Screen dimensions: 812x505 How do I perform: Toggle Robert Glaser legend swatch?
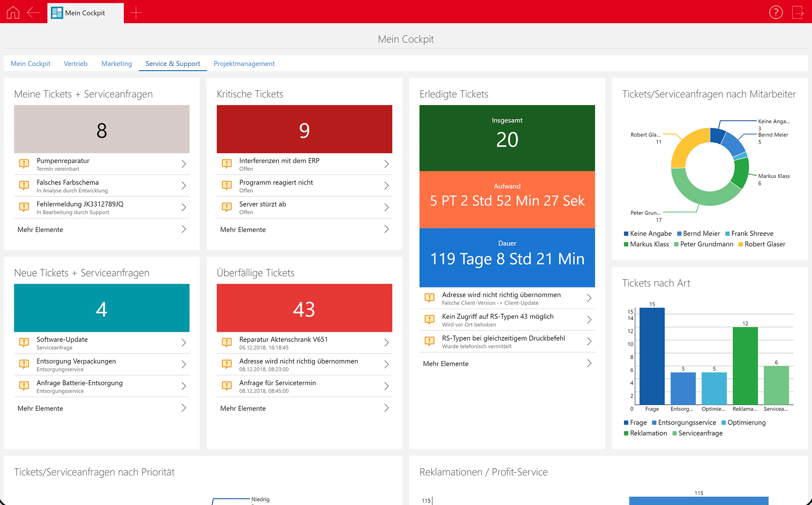click(740, 244)
